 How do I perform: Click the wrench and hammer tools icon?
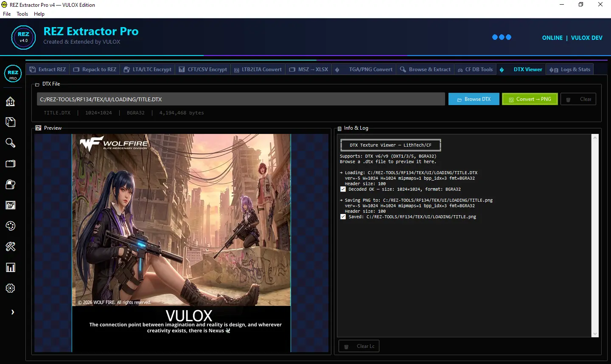click(x=11, y=247)
